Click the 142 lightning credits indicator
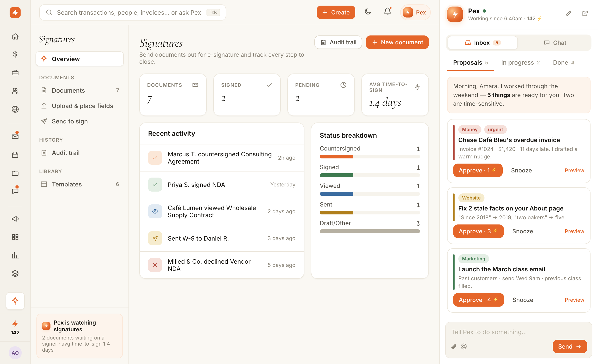This screenshot has width=598, height=364. pyautogui.click(x=15, y=328)
